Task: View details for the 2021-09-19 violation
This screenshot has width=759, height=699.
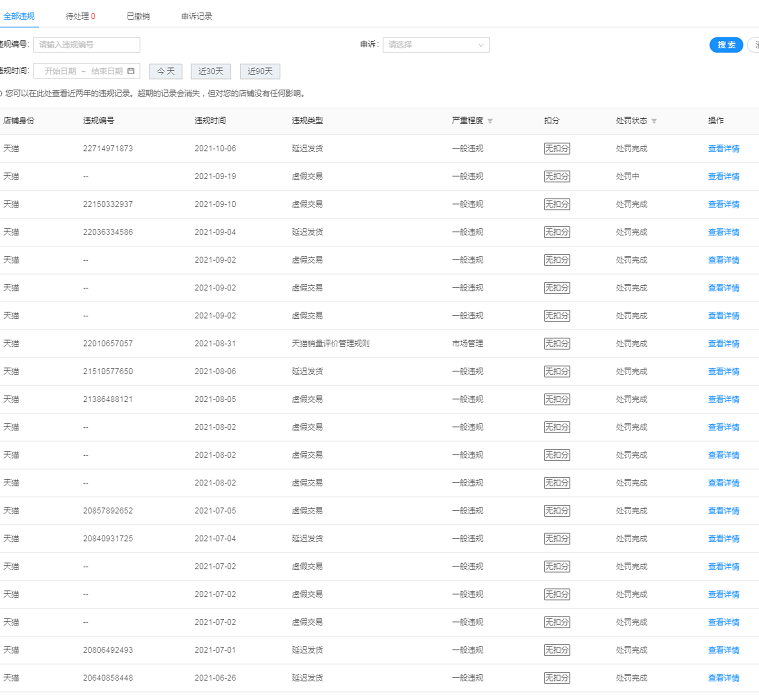Action: (x=724, y=176)
